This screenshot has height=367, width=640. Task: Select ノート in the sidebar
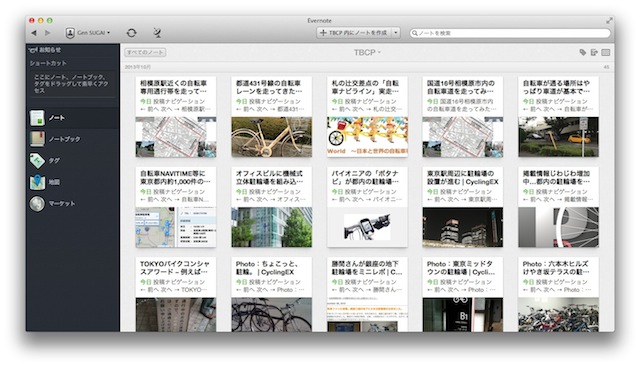(x=73, y=118)
